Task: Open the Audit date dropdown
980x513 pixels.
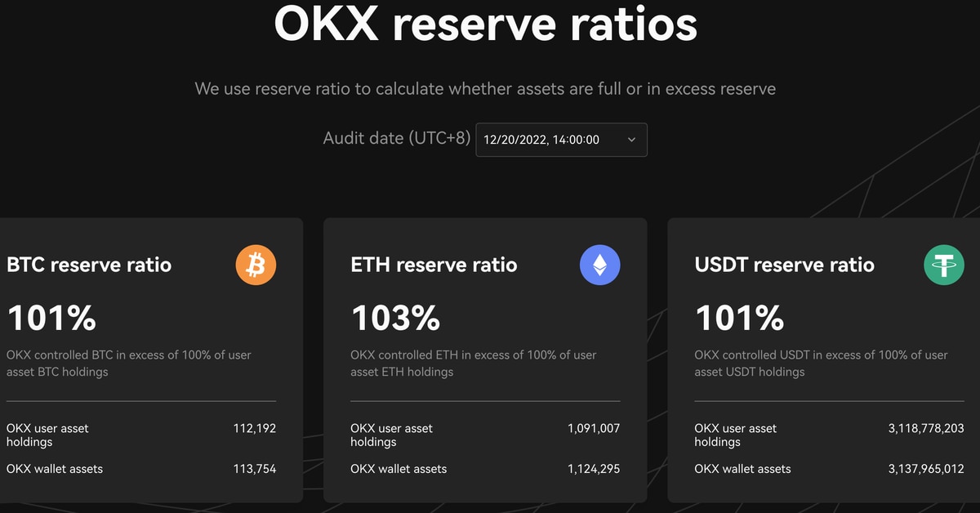Action: click(x=561, y=140)
